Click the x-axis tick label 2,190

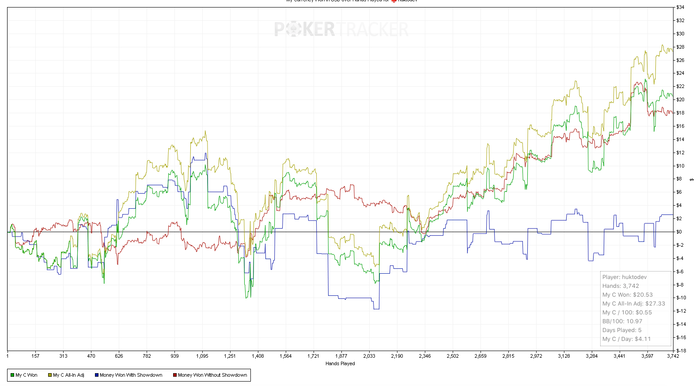(397, 356)
